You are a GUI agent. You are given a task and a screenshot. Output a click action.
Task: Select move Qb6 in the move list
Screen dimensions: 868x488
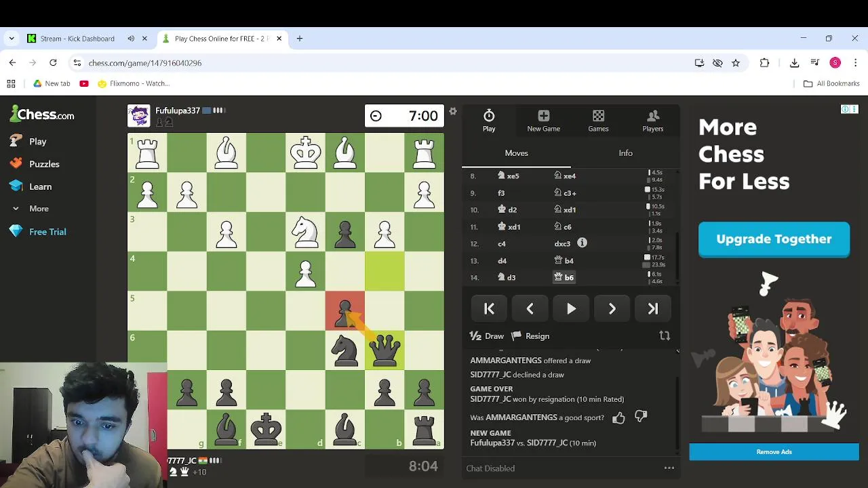[x=564, y=277]
